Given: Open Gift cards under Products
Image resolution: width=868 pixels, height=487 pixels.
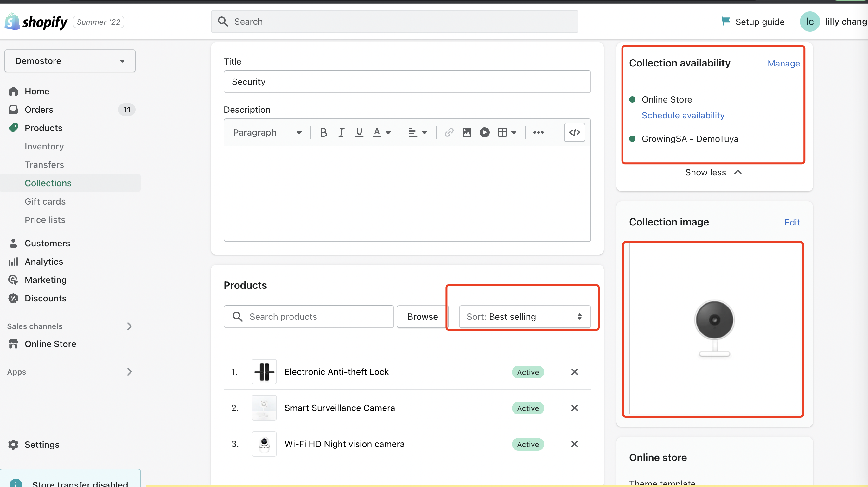Looking at the screenshot, I should 45,201.
